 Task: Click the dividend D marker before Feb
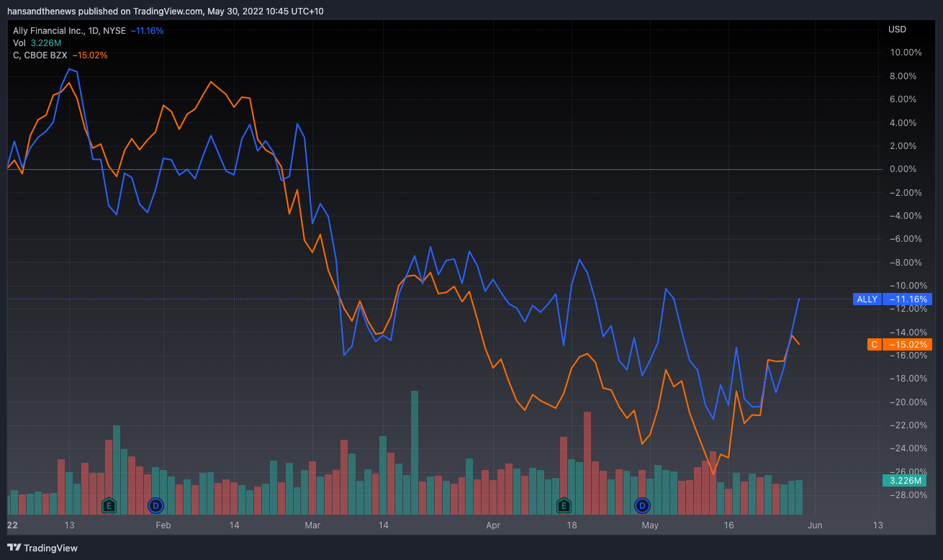click(155, 505)
